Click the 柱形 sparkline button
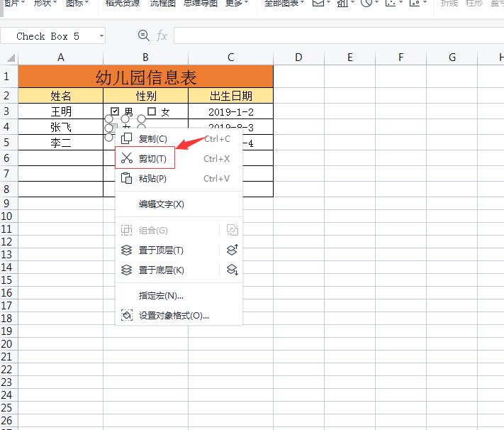504x430 pixels. [x=474, y=4]
